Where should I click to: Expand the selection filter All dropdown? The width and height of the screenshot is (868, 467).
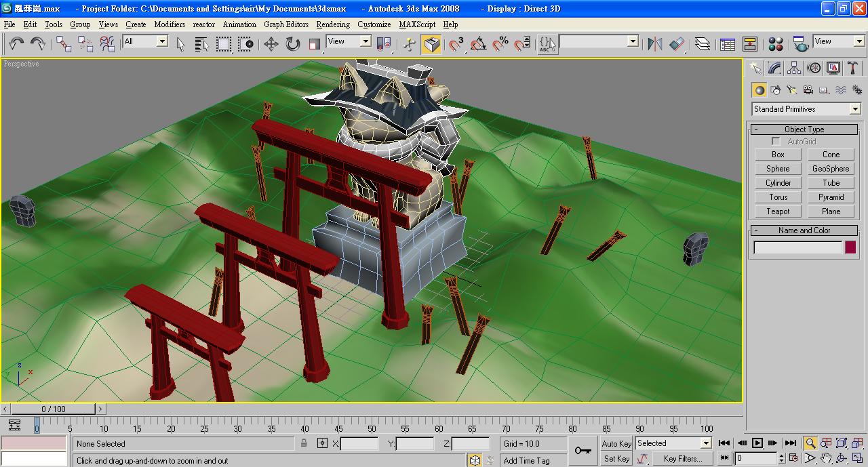coord(162,41)
